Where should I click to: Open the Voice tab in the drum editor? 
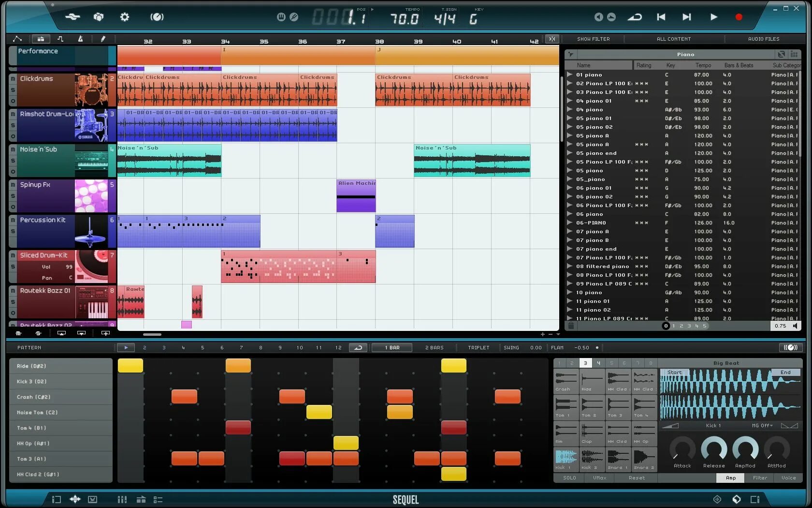point(788,478)
